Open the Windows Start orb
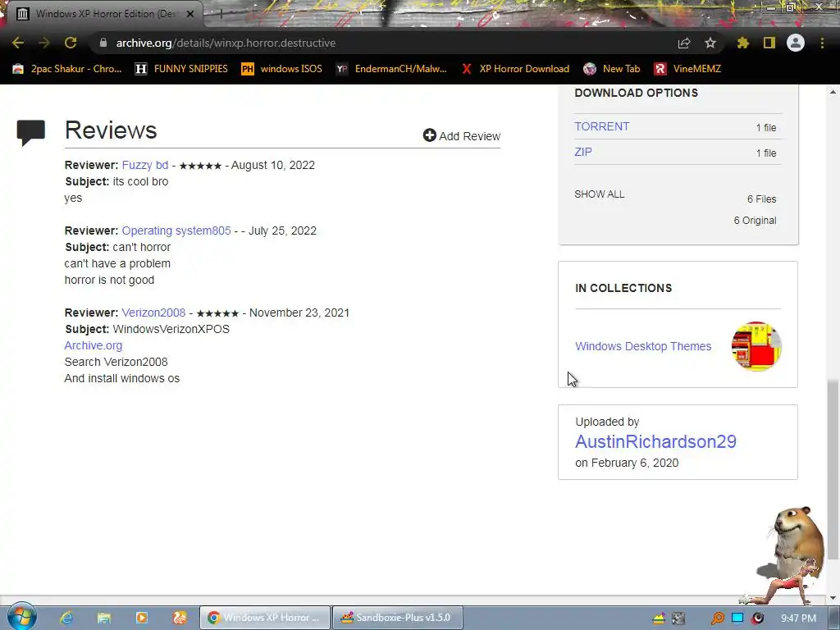 coord(21,617)
